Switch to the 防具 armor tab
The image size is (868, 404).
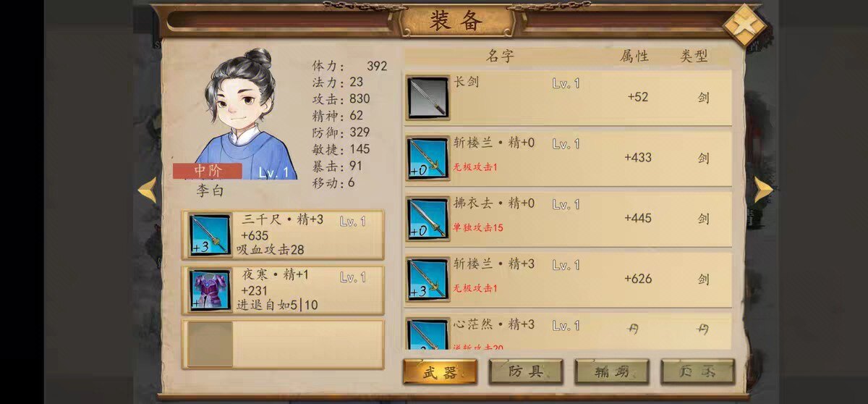[x=526, y=372]
